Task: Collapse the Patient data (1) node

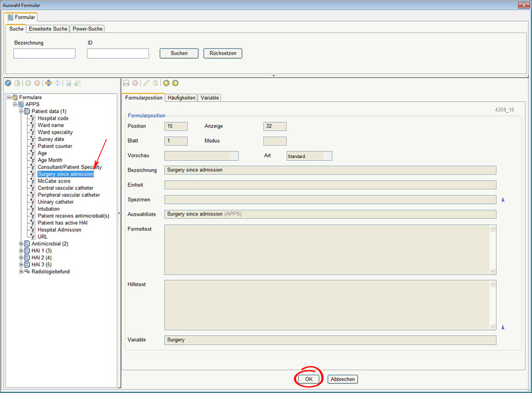Action: point(22,111)
